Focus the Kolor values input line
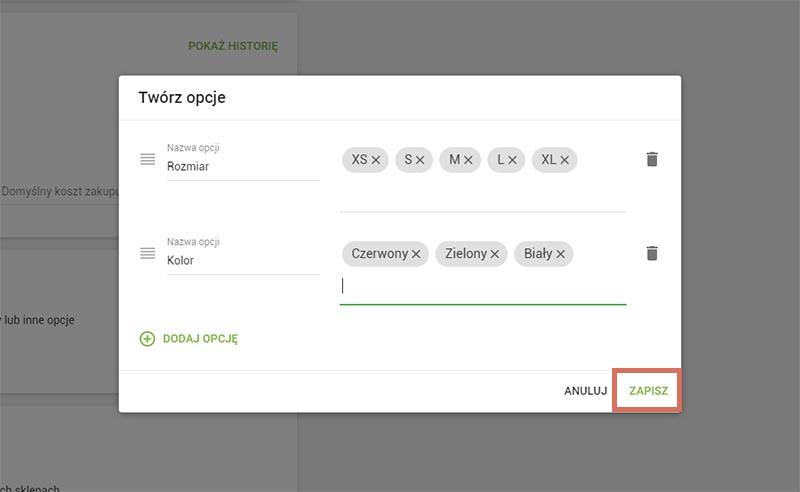The width and height of the screenshot is (800, 492). tap(483, 286)
